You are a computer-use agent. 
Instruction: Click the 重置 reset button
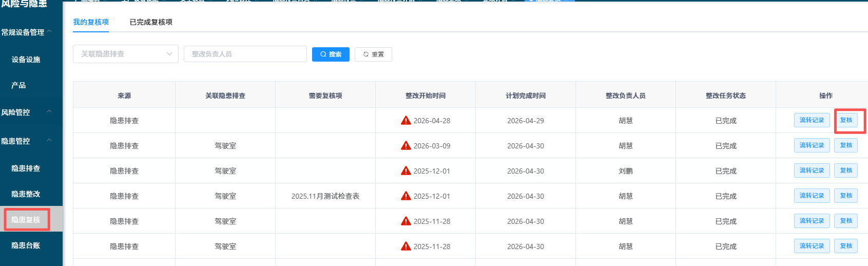(x=373, y=54)
